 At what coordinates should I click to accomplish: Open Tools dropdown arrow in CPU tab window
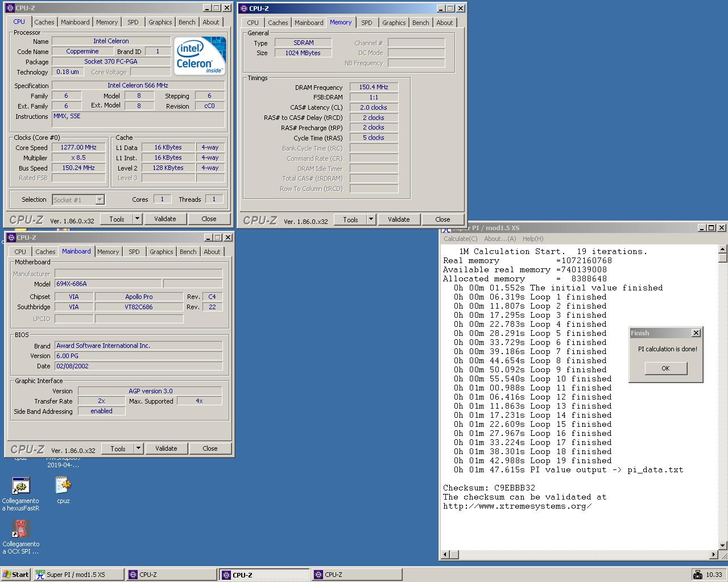(137, 219)
